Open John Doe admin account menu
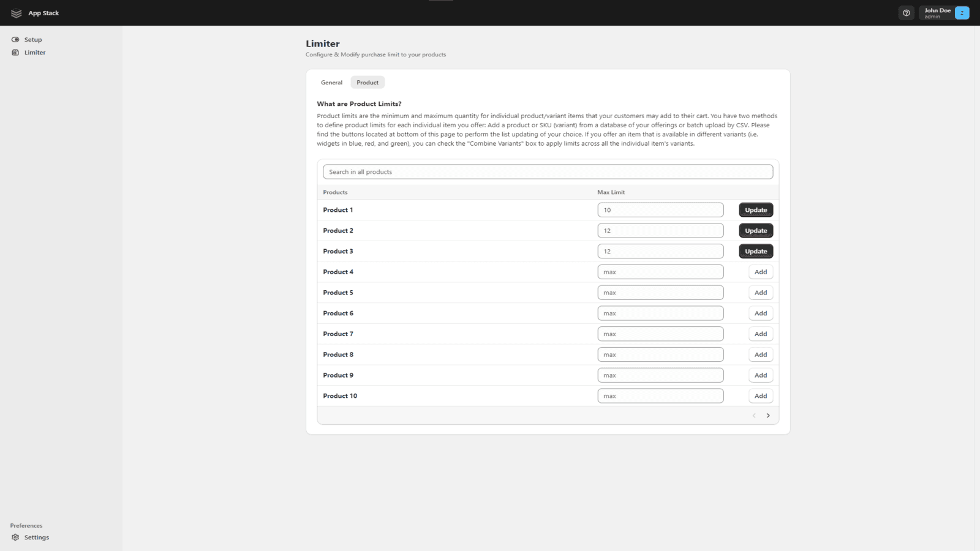 coord(937,13)
